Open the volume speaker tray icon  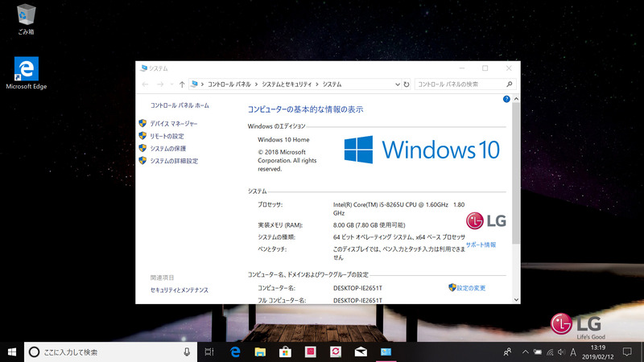pyautogui.click(x=561, y=352)
